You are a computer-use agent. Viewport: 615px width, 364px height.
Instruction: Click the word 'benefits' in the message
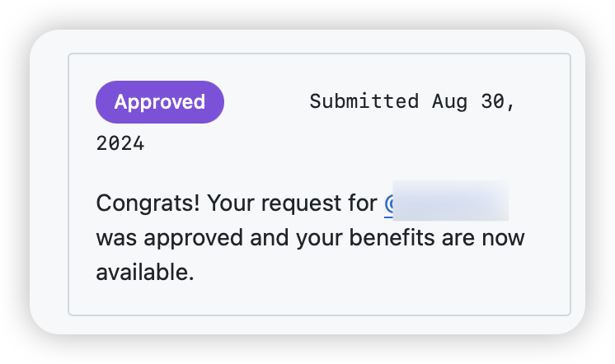pyautogui.click(x=392, y=238)
